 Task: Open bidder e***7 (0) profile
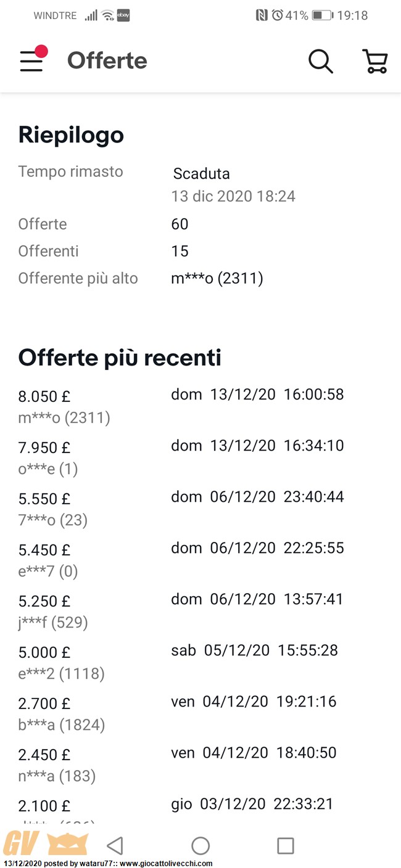pos(48,571)
